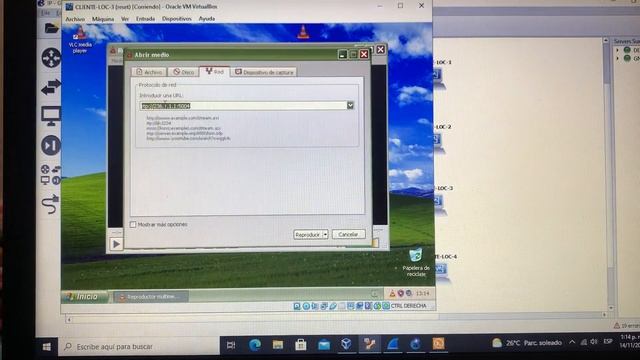Open Microsoft Edge from the Windows taskbar
This screenshot has height=360, width=640.
[255, 345]
